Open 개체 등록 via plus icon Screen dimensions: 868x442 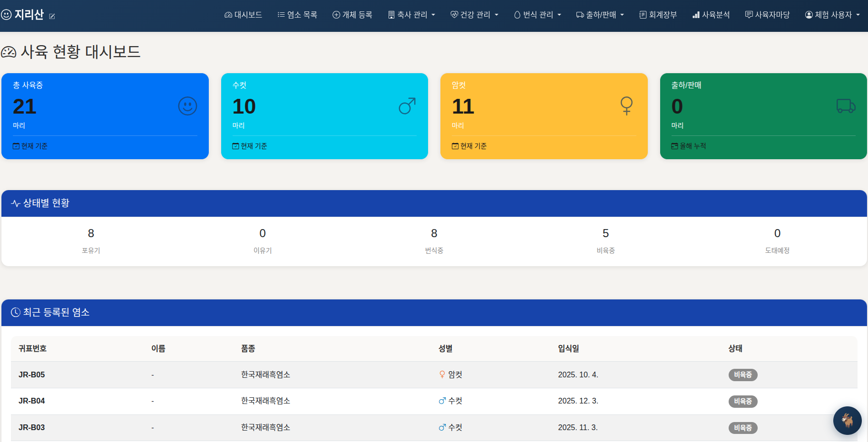352,15
